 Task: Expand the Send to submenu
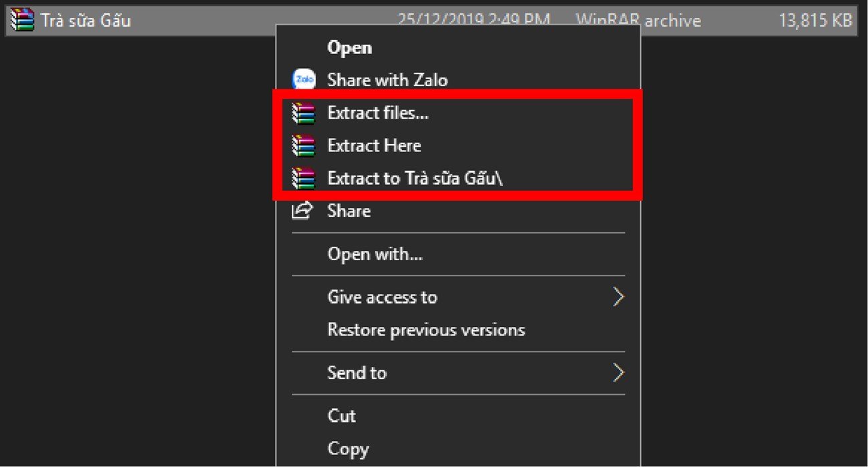(x=357, y=373)
